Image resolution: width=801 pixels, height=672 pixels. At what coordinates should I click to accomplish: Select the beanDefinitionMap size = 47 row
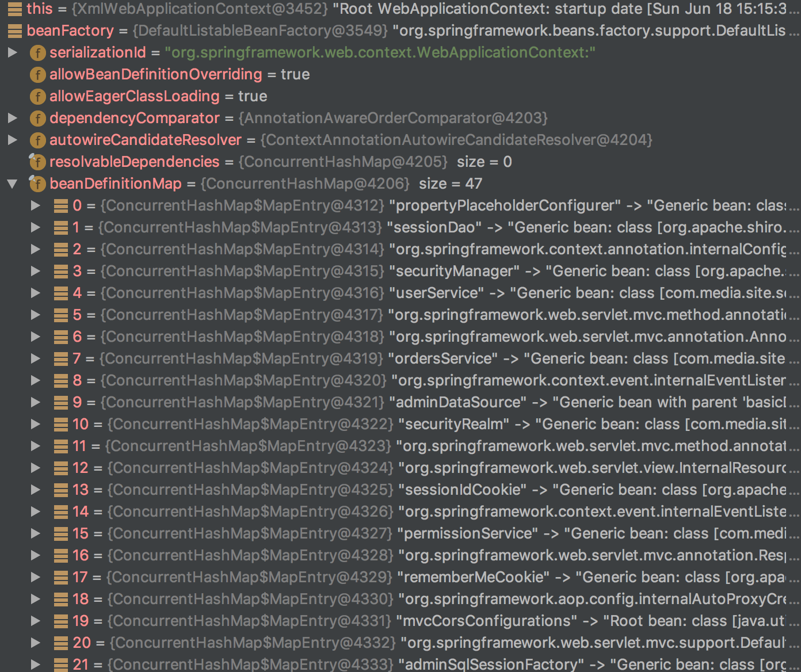coord(401,184)
